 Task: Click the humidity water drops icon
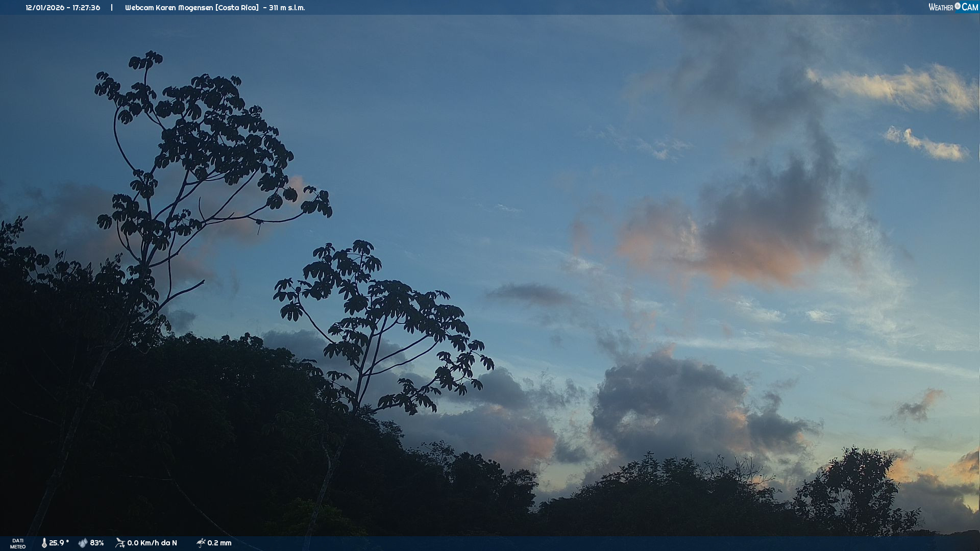pyautogui.click(x=83, y=543)
